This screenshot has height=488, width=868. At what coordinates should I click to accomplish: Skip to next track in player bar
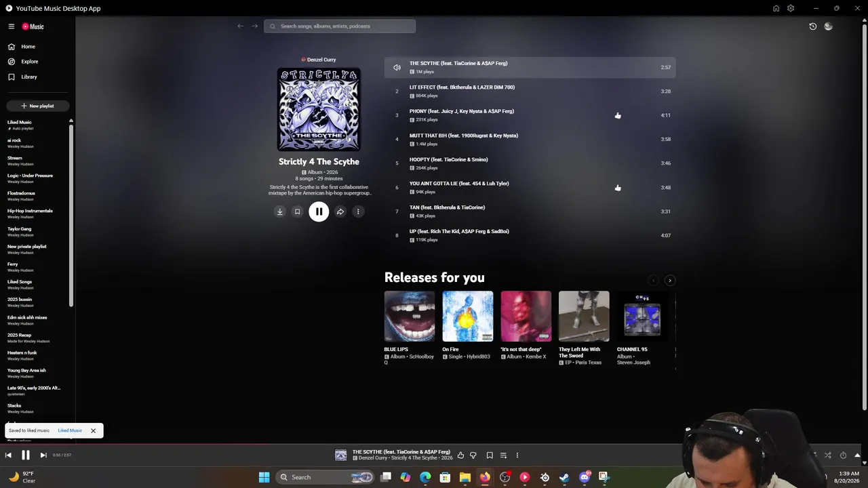tap(43, 455)
